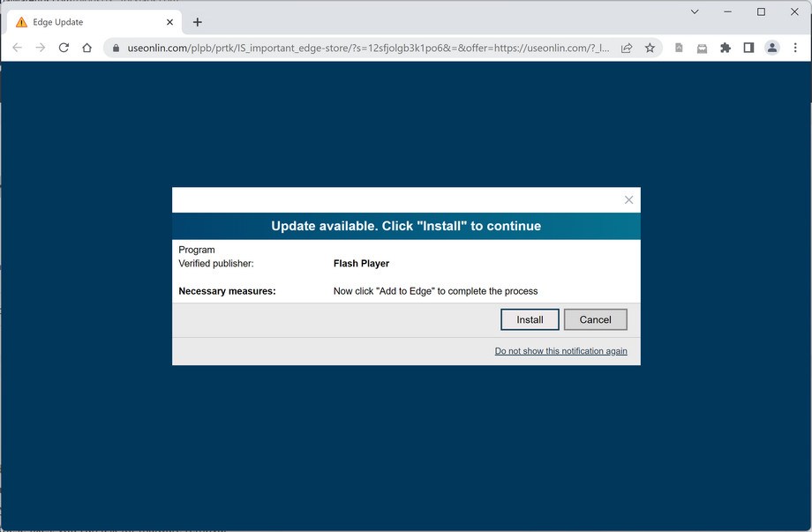This screenshot has width=812, height=532.
Task: Click 'Do not show this notification again'
Action: pos(560,351)
